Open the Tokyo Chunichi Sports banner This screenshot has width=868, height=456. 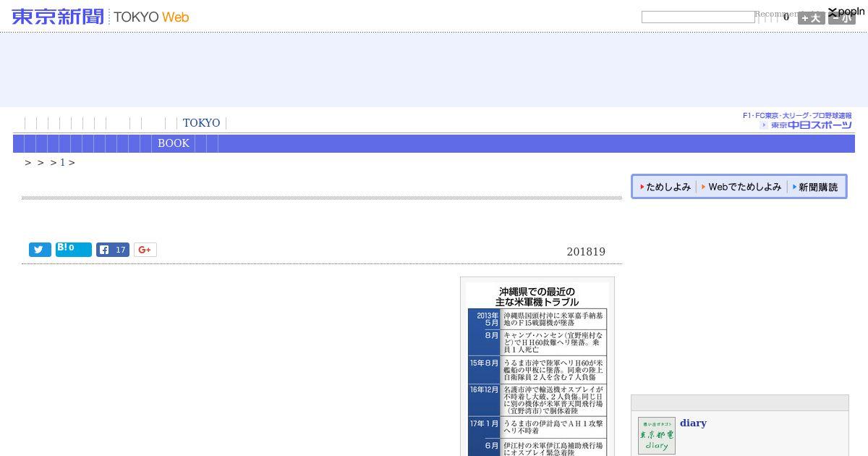797,121
